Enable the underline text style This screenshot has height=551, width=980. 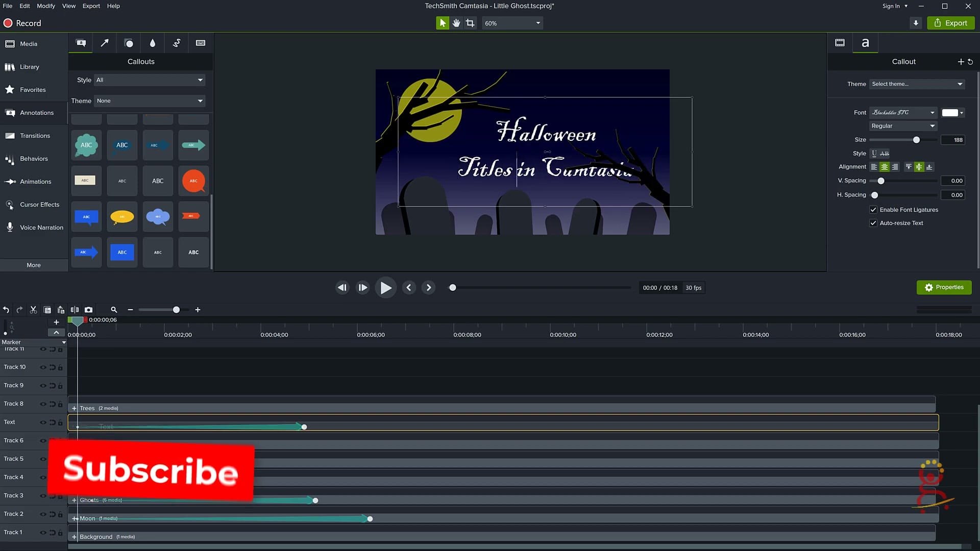[873, 153]
